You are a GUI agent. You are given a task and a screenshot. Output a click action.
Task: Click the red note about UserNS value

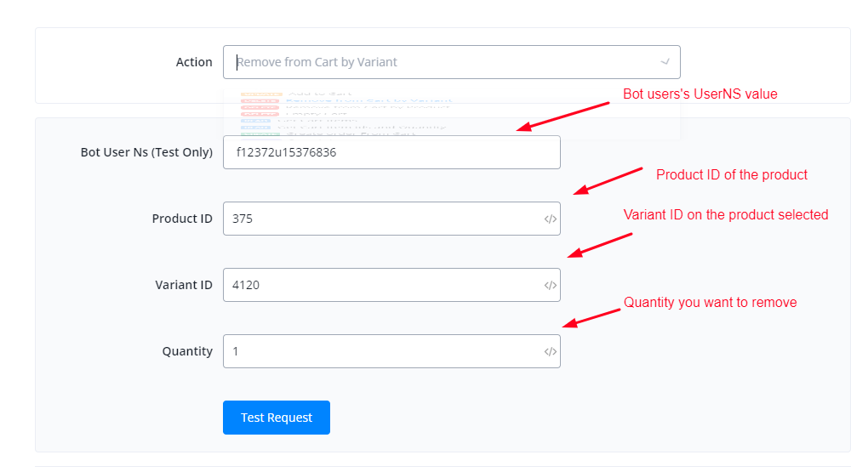click(x=700, y=94)
